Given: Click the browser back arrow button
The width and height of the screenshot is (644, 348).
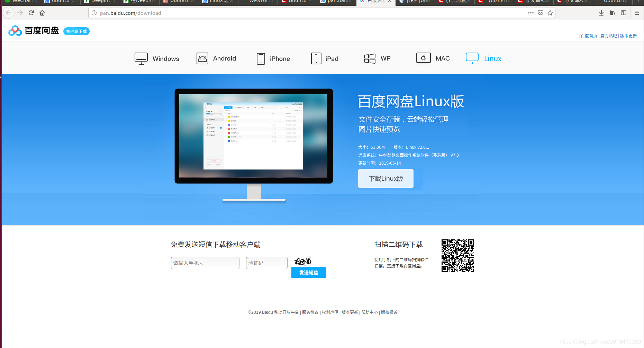Looking at the screenshot, I should click(9, 13).
